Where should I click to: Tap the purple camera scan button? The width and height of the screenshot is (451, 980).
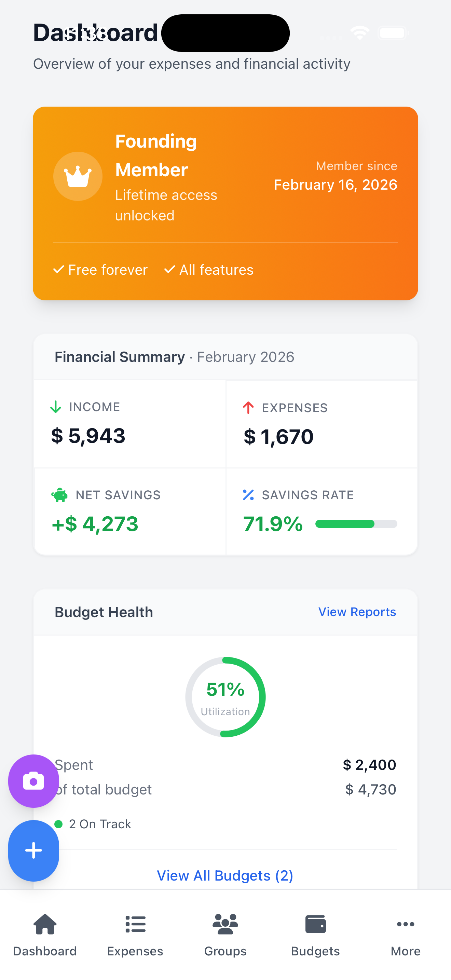pos(33,781)
